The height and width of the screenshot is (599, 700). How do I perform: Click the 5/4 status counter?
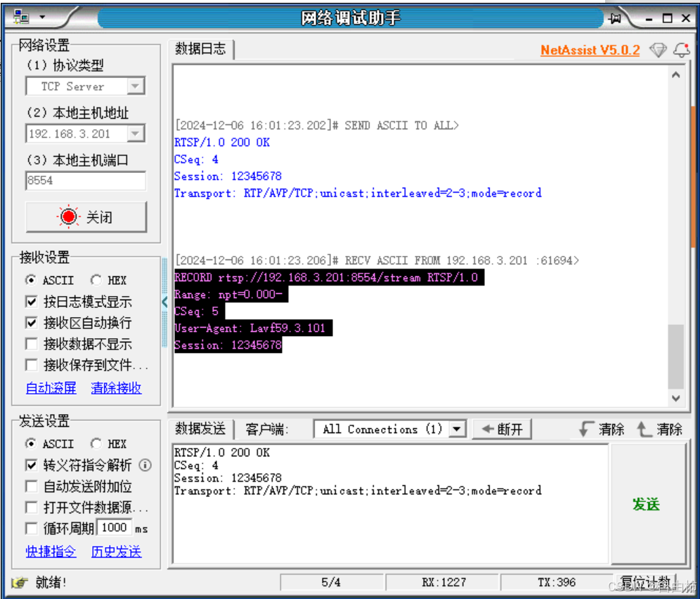tap(331, 582)
